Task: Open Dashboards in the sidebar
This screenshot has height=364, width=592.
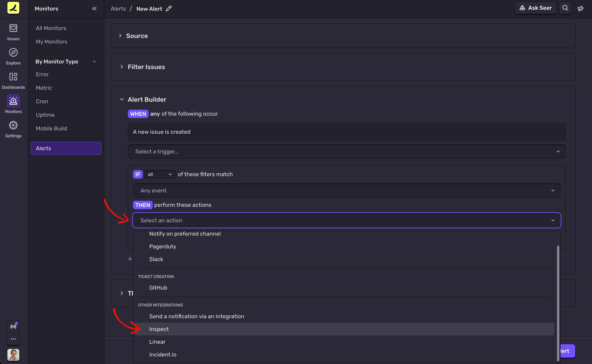Action: click(13, 81)
